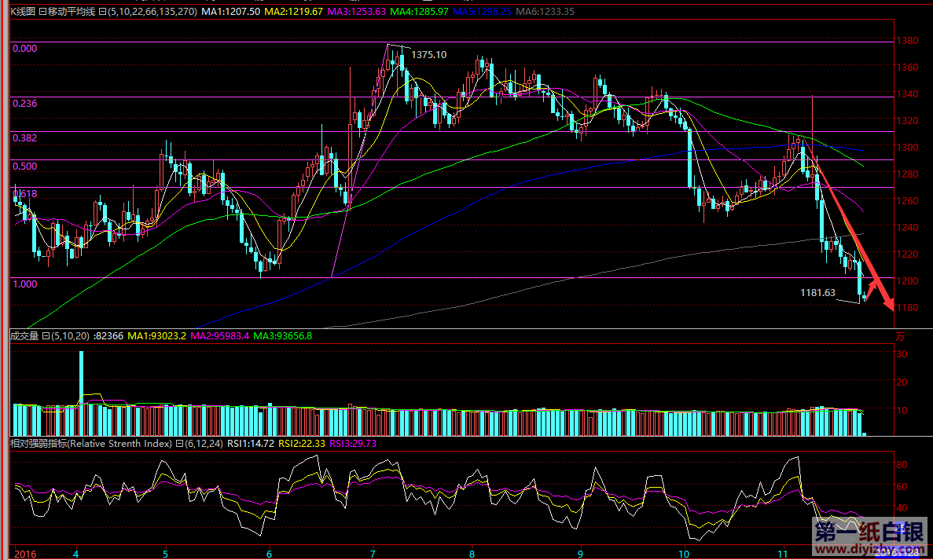Click the 0.236 Fibonacci level label
The width and height of the screenshot is (933, 560).
point(25,103)
